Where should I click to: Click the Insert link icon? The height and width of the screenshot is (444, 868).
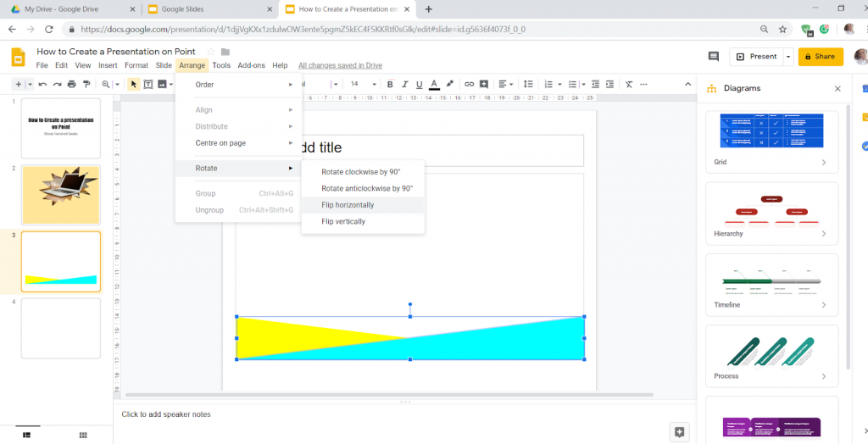[x=469, y=84]
